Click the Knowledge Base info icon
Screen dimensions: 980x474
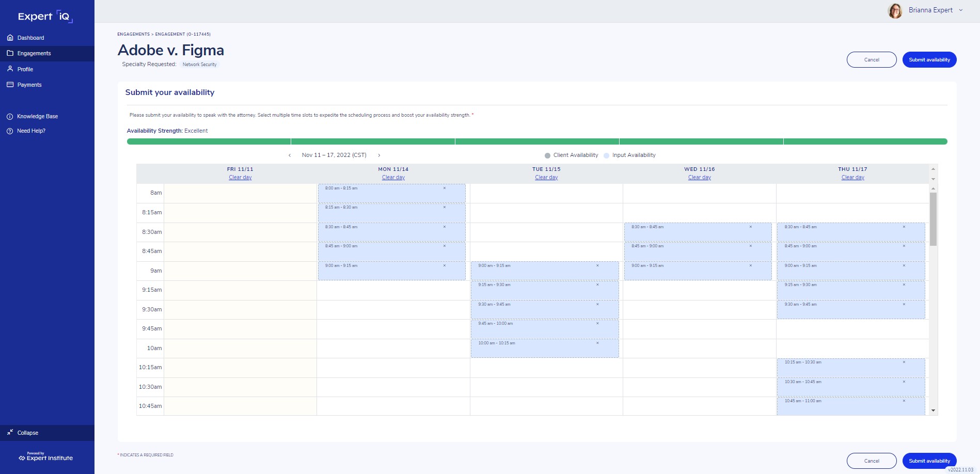(10, 117)
